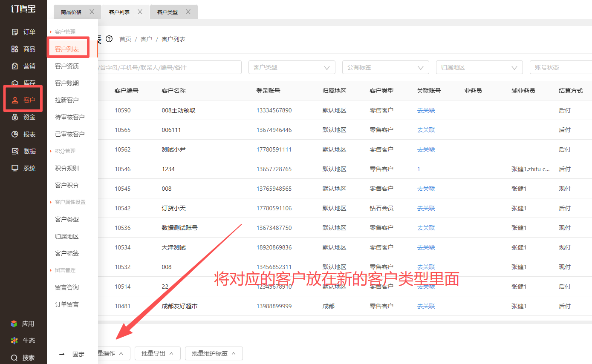Switch to the 客户列表 tab
This screenshot has width=592, height=364.
pyautogui.click(x=119, y=12)
